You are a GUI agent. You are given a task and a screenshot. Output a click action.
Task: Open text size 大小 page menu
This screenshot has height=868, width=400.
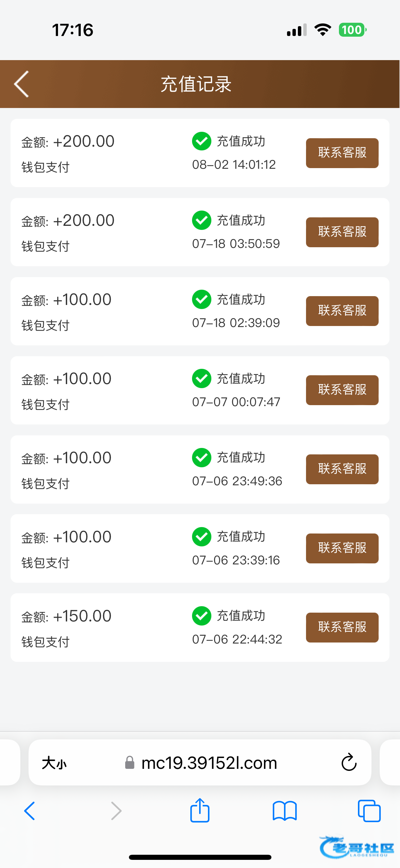54,763
